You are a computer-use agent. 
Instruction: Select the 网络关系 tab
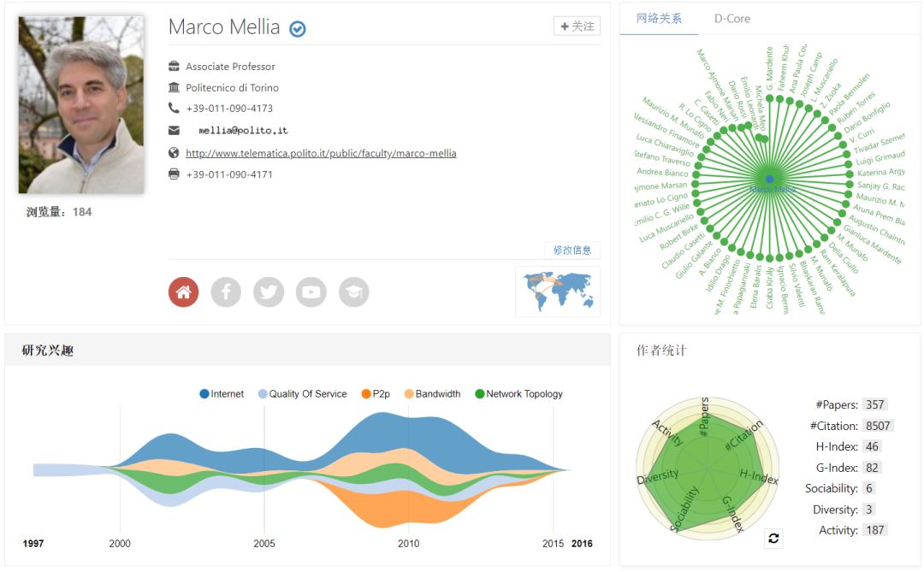(x=659, y=19)
